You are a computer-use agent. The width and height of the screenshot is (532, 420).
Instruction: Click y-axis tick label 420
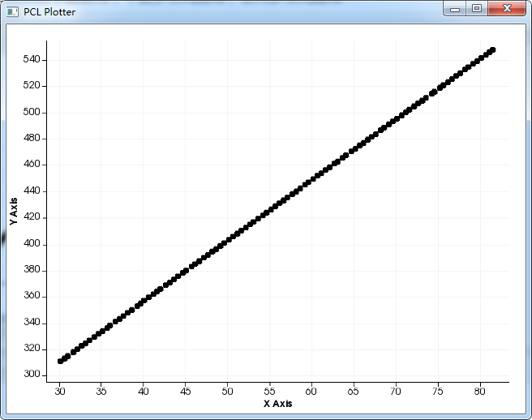point(32,216)
